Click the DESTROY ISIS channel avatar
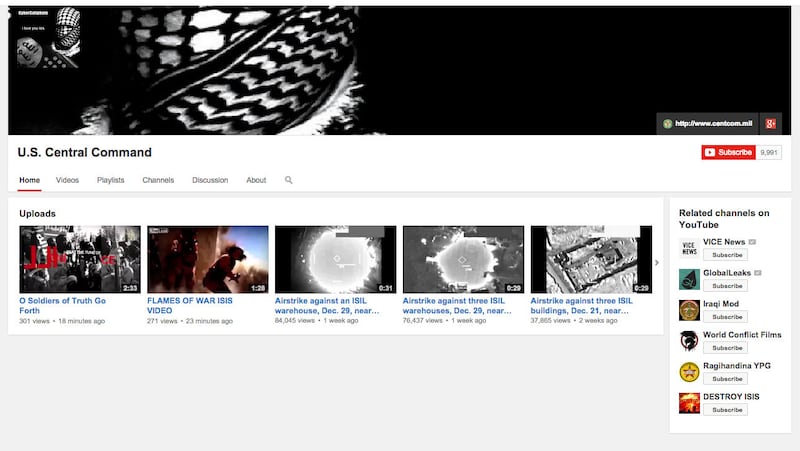The image size is (800, 451). pyautogui.click(x=689, y=403)
